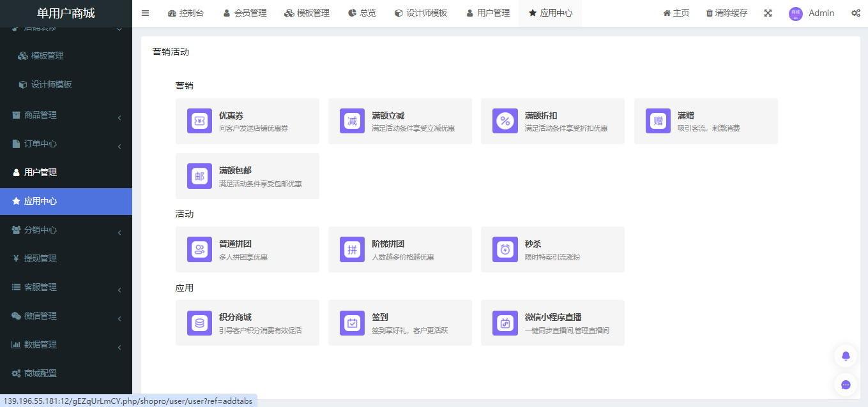Click the coupon (优惠券) card icon
Image resolution: width=868 pixels, height=407 pixels.
199,121
